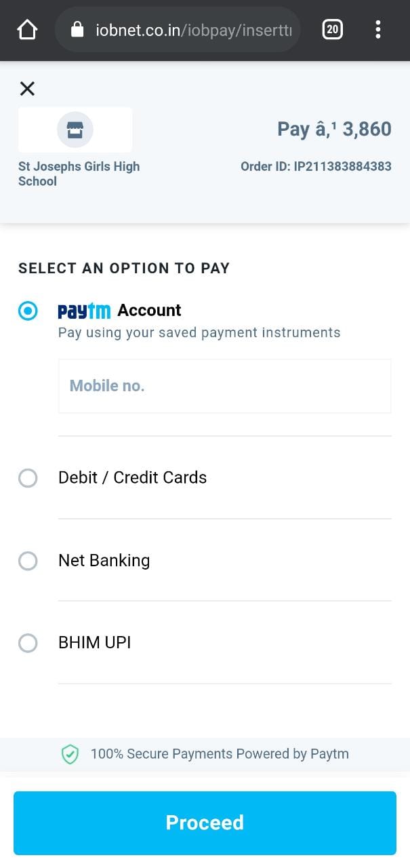The height and width of the screenshot is (868, 410).
Task: Tap the Debit / Credit Cards label
Action: click(x=132, y=477)
